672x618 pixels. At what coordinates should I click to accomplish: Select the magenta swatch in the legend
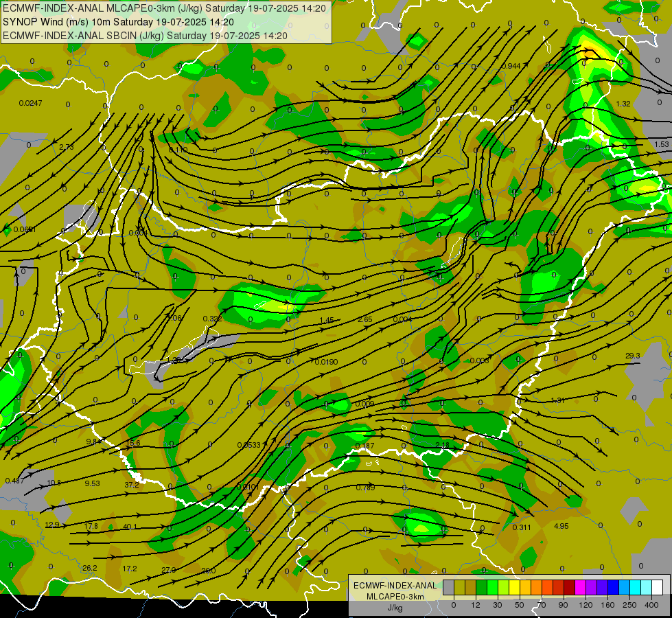tap(580, 588)
